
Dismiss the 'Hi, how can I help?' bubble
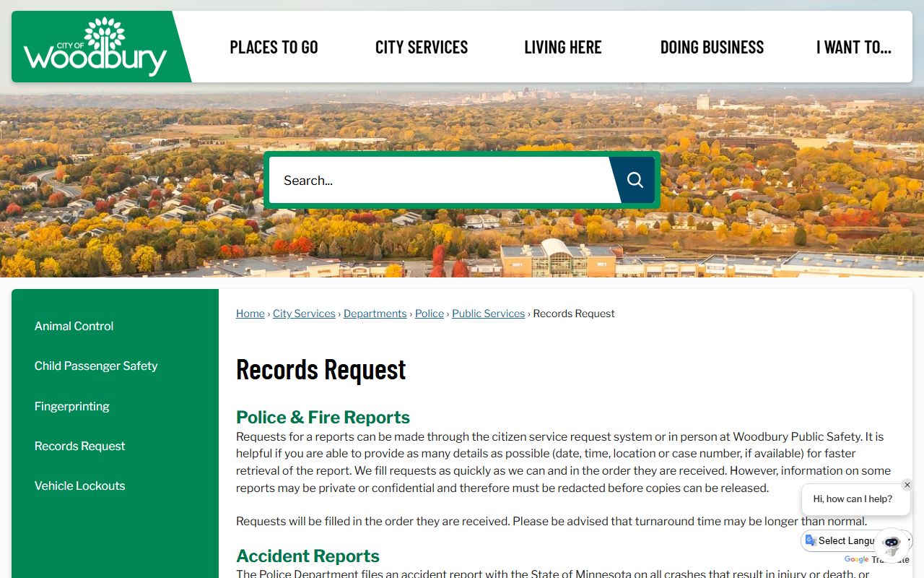907,485
